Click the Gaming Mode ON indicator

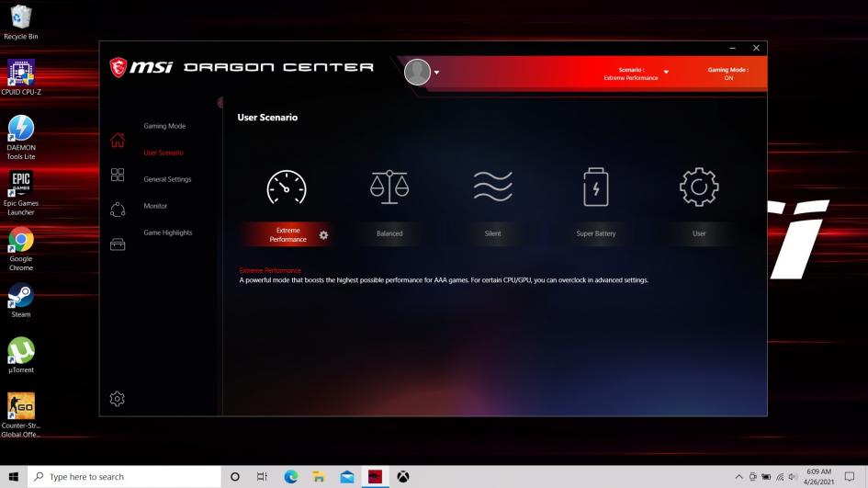click(728, 74)
